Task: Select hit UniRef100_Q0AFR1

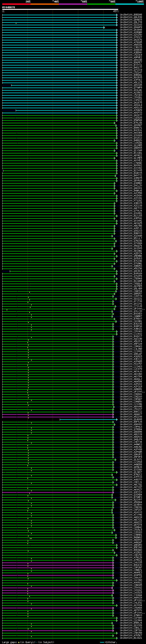Action: (131, 575)
